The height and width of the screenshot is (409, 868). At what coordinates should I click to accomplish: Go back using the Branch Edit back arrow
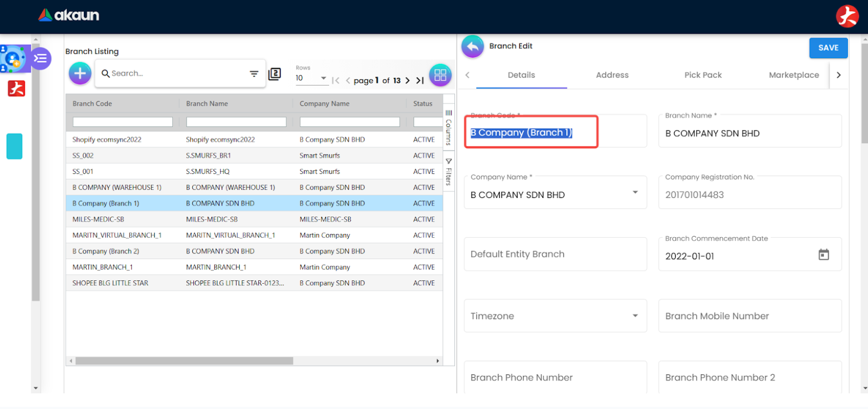(472, 46)
